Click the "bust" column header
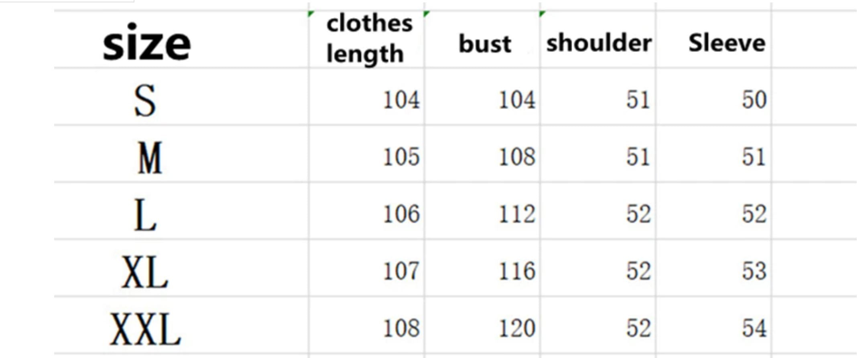 (x=485, y=43)
